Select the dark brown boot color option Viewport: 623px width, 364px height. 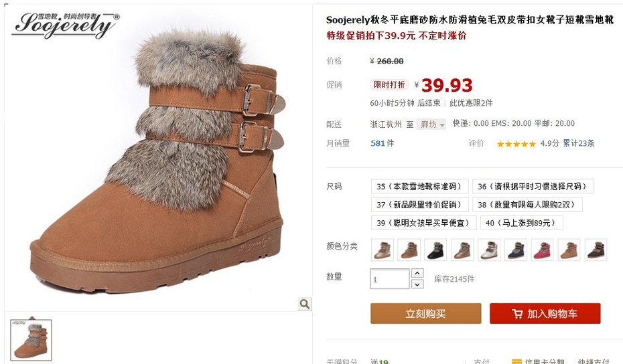(596, 250)
